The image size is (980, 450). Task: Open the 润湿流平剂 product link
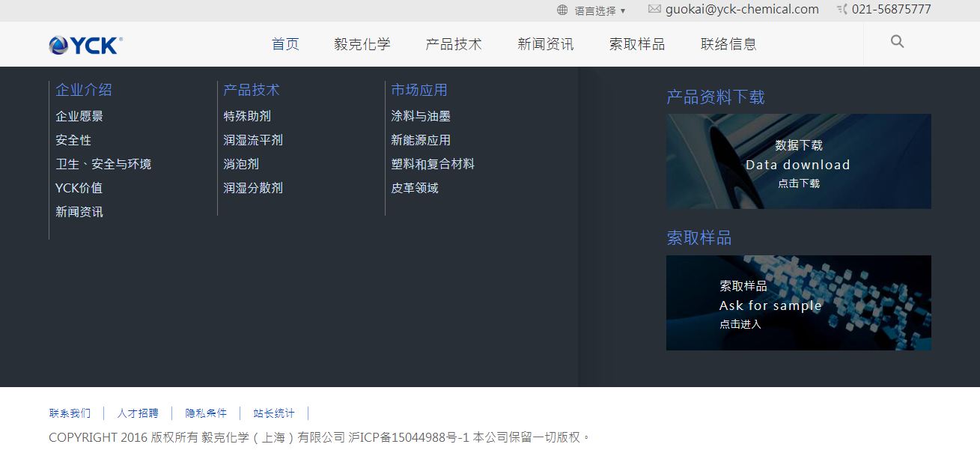pyautogui.click(x=253, y=140)
